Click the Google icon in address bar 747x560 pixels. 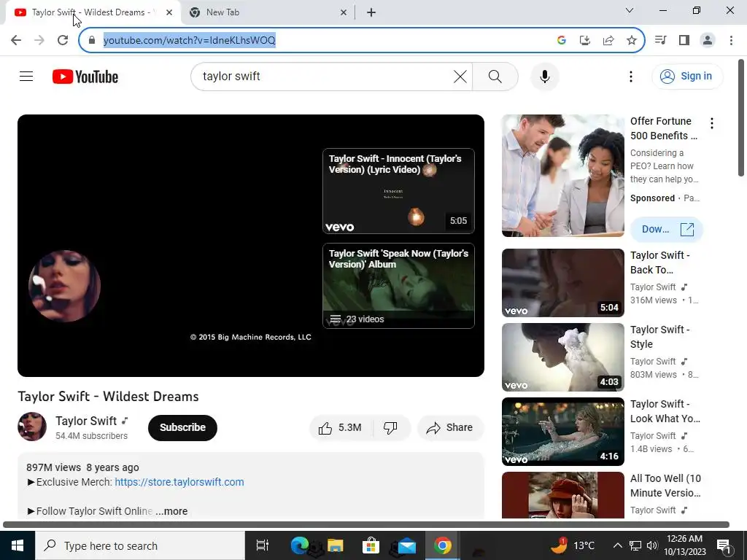point(561,40)
